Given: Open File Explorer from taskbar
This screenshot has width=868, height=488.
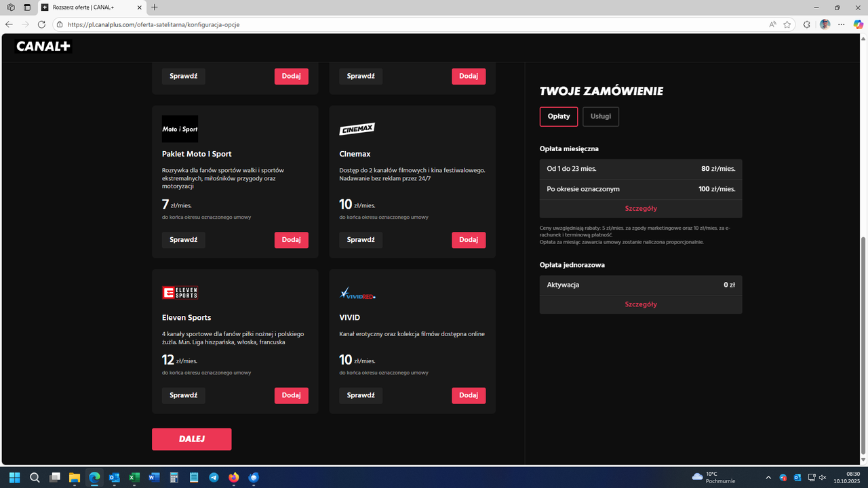Looking at the screenshot, I should 75,477.
